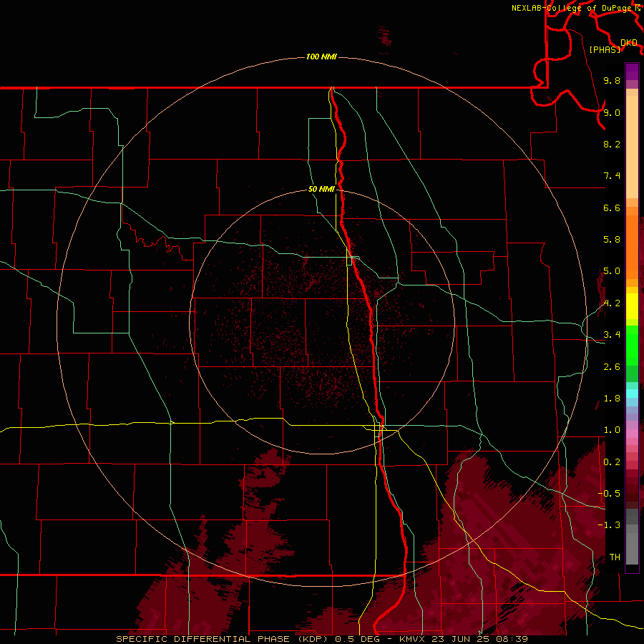This screenshot has width=644, height=644.
Task: Click the 5.0 scale label
Action: click(612, 271)
